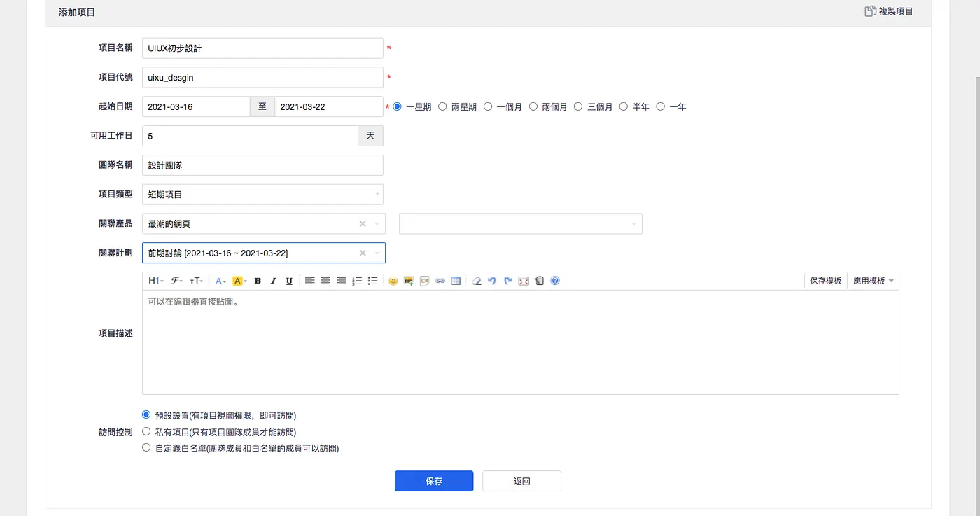The image size is (980, 516).
Task: Open the H1 heading format dropdown
Action: (156, 281)
